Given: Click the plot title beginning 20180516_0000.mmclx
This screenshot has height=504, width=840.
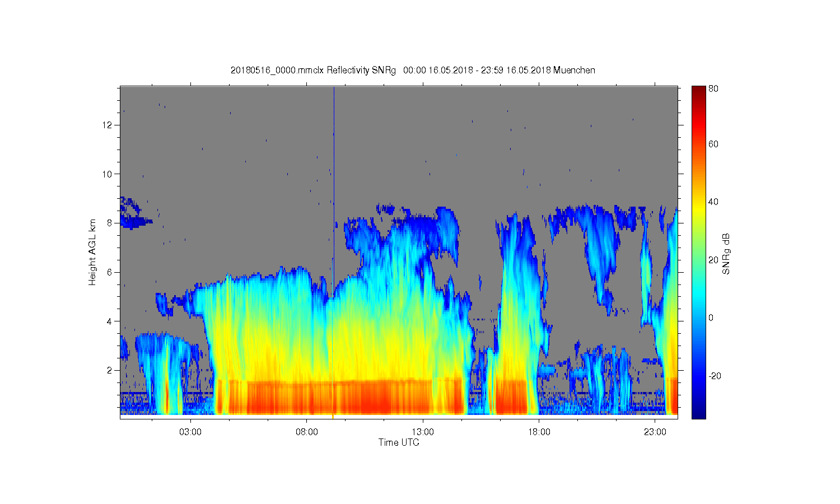Looking at the screenshot, I should [413, 71].
